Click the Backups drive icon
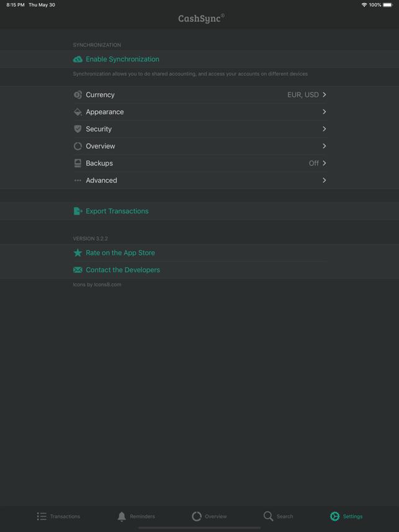Image resolution: width=399 pixels, height=532 pixels. (x=78, y=163)
